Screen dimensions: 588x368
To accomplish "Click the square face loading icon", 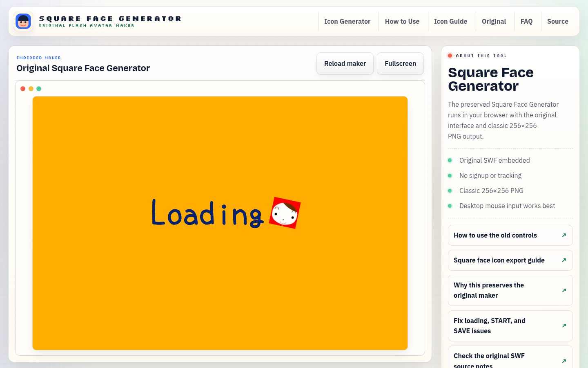I will (x=285, y=213).
